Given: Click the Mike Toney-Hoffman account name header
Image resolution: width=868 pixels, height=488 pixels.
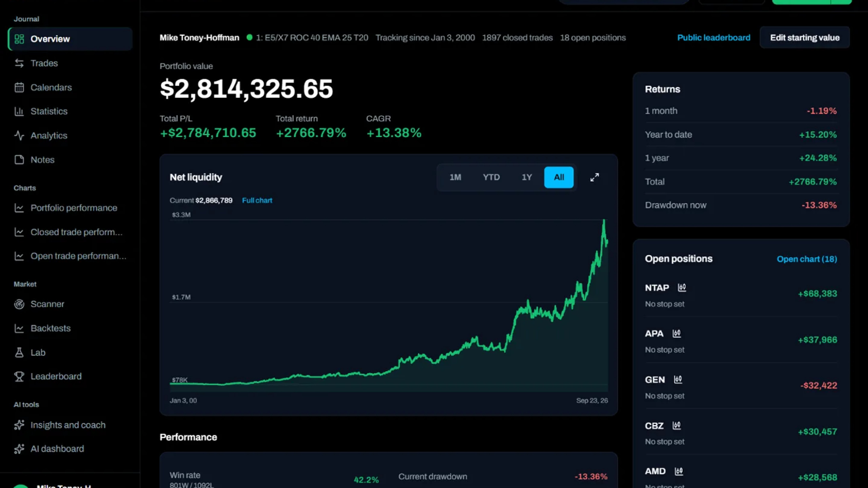Looking at the screenshot, I should point(199,38).
